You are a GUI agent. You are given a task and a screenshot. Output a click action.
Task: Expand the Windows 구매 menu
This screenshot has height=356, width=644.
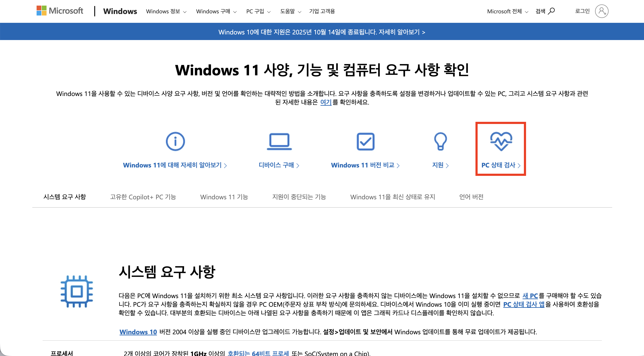coord(216,11)
